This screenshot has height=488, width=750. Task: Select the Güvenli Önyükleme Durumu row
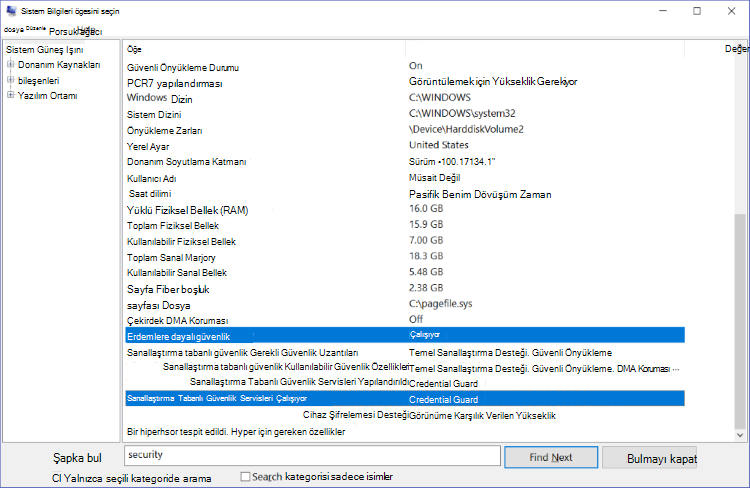405,67
